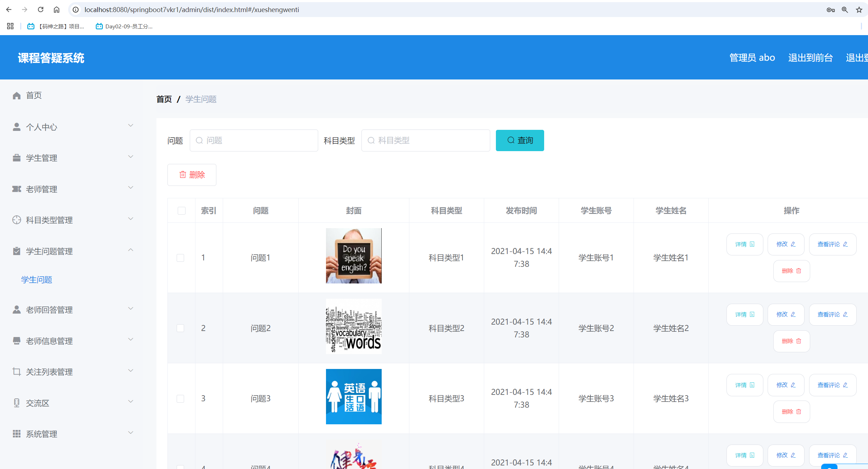Click the 首页 house icon in sidebar
This screenshot has height=469, width=868.
16,95
